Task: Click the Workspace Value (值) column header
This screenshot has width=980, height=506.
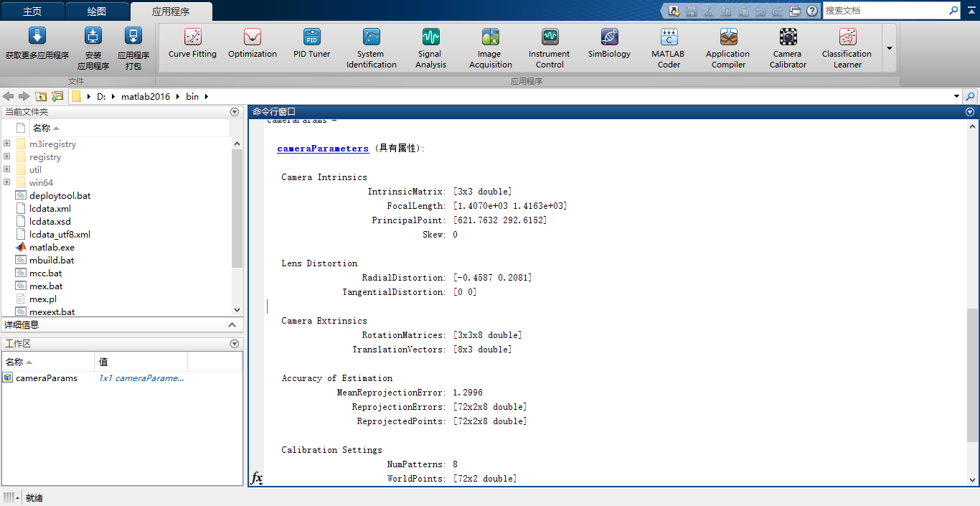Action: point(141,362)
